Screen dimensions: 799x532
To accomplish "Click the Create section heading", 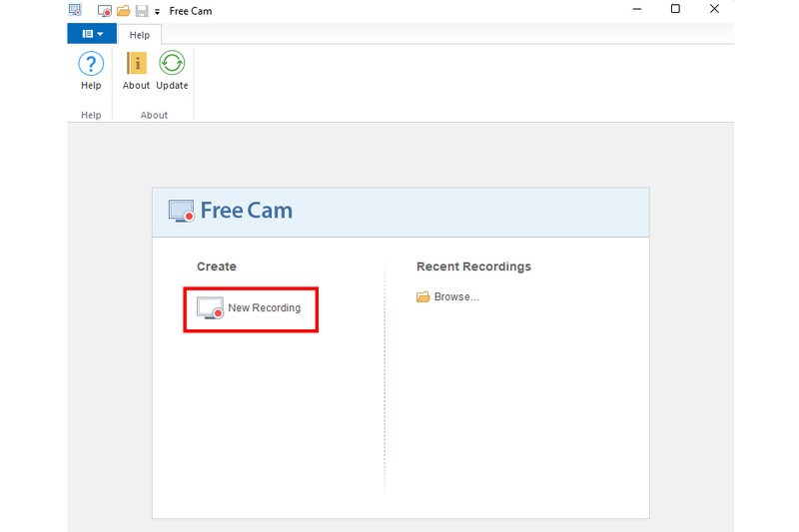I will tap(217, 266).
